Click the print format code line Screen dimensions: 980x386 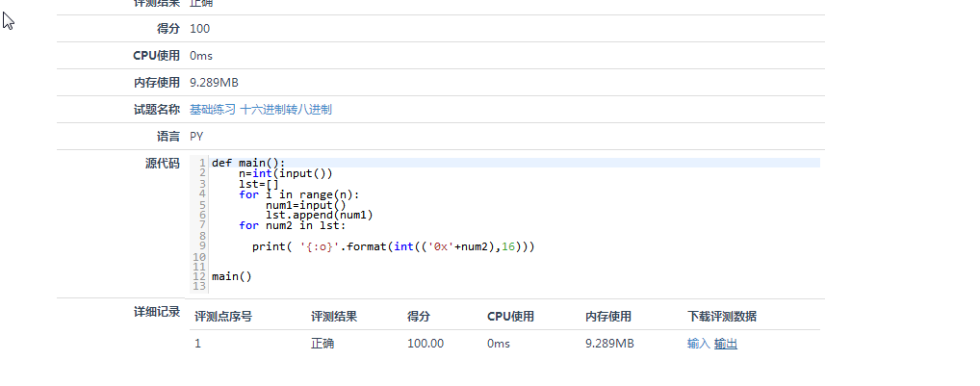click(394, 246)
